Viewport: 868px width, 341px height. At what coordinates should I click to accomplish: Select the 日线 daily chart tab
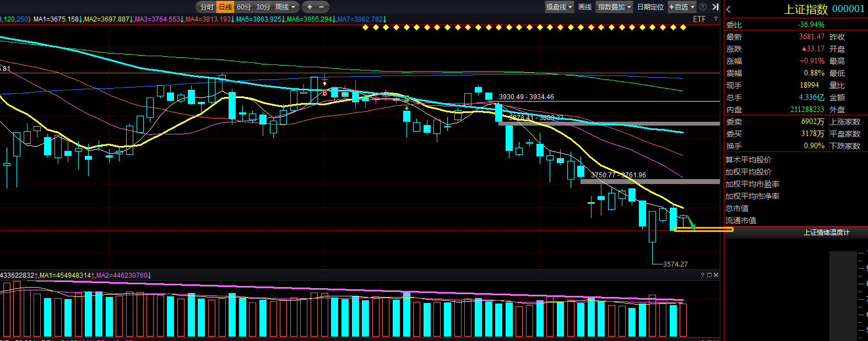(225, 7)
